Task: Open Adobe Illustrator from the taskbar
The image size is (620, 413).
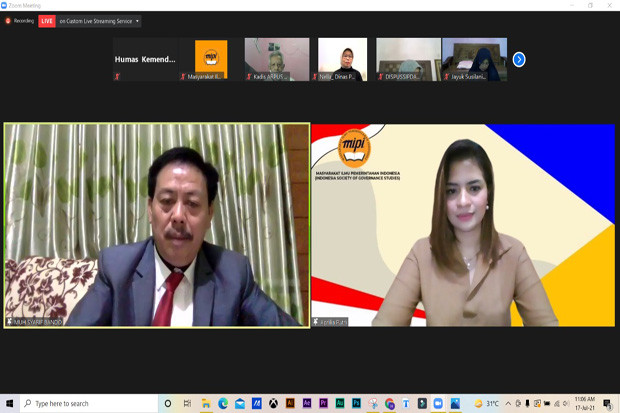Action: (x=290, y=403)
